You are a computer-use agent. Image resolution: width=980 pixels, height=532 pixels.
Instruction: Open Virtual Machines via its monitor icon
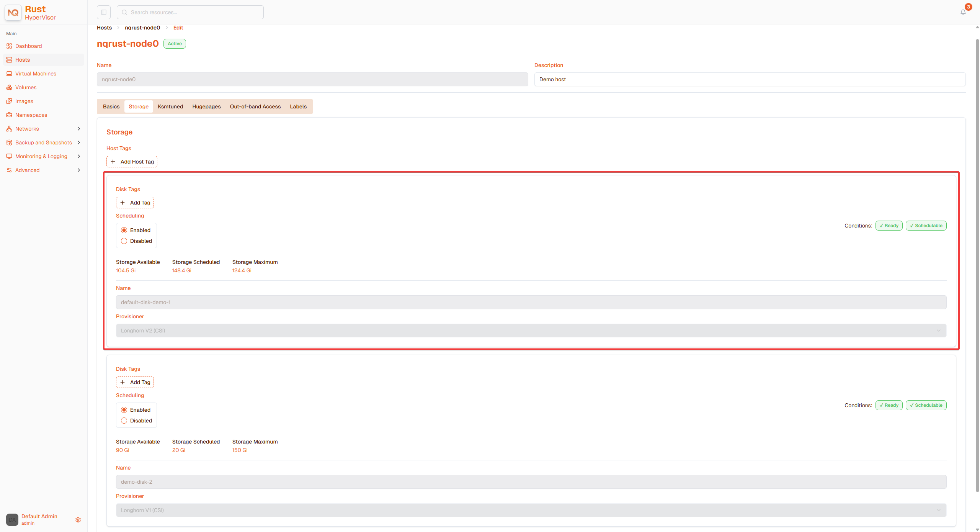tap(9, 74)
